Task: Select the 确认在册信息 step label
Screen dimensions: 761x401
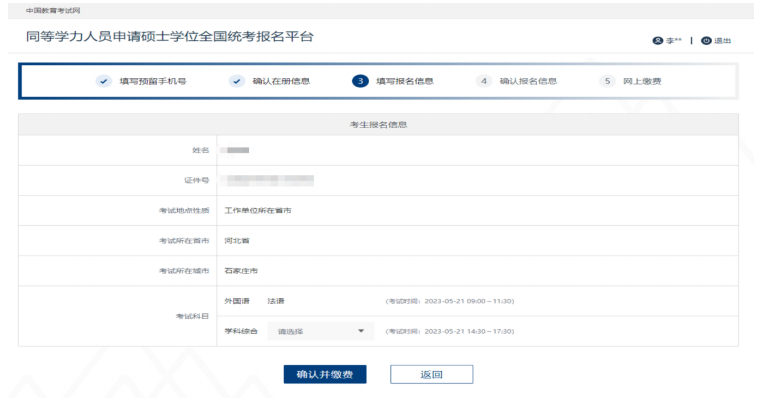Action: pos(281,81)
